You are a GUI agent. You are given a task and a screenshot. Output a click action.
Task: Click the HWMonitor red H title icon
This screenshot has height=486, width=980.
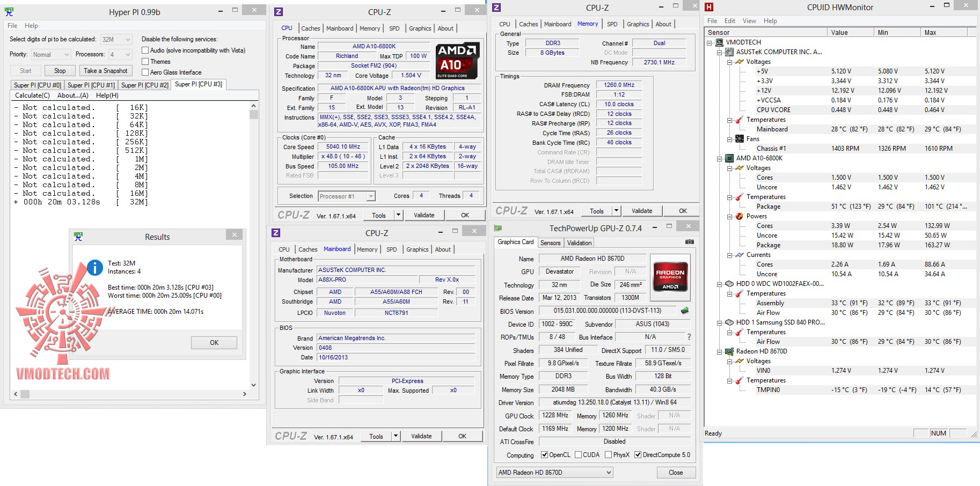(x=709, y=7)
